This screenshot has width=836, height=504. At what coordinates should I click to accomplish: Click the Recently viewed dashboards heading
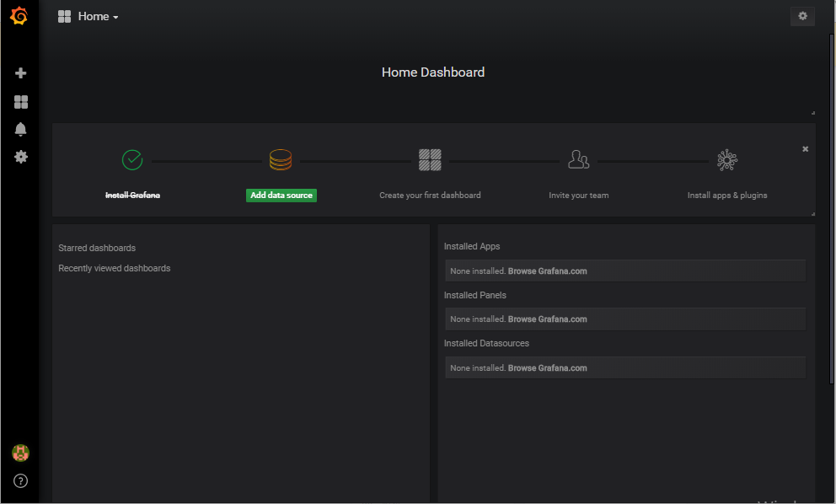click(115, 268)
